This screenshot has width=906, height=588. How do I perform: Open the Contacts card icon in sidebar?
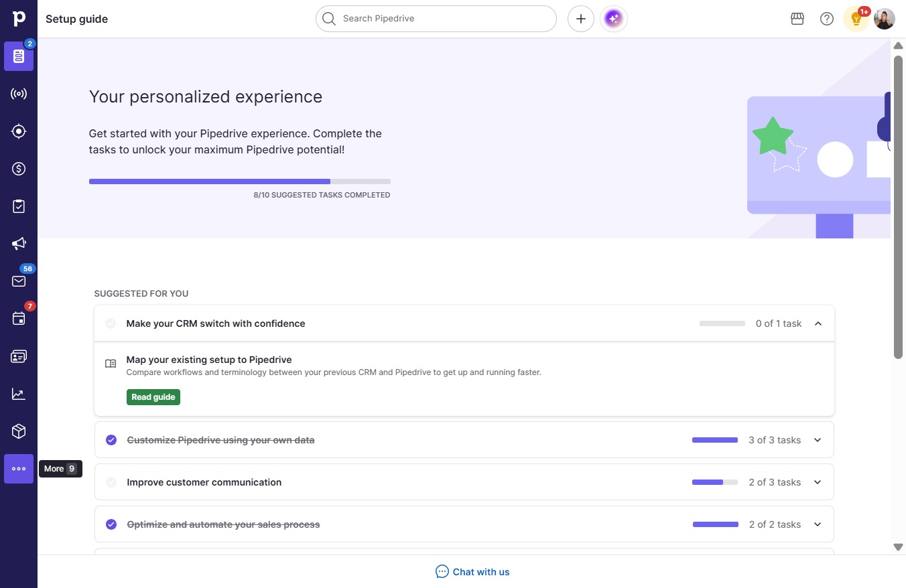19,356
